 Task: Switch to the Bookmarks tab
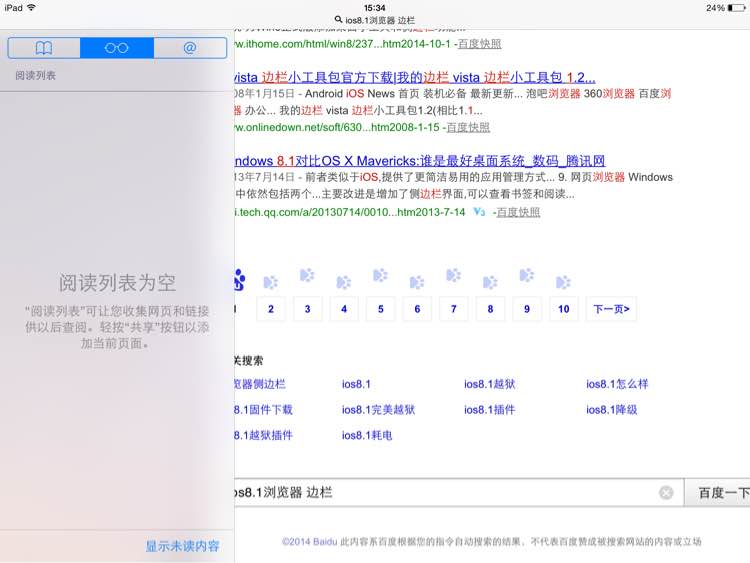click(44, 48)
